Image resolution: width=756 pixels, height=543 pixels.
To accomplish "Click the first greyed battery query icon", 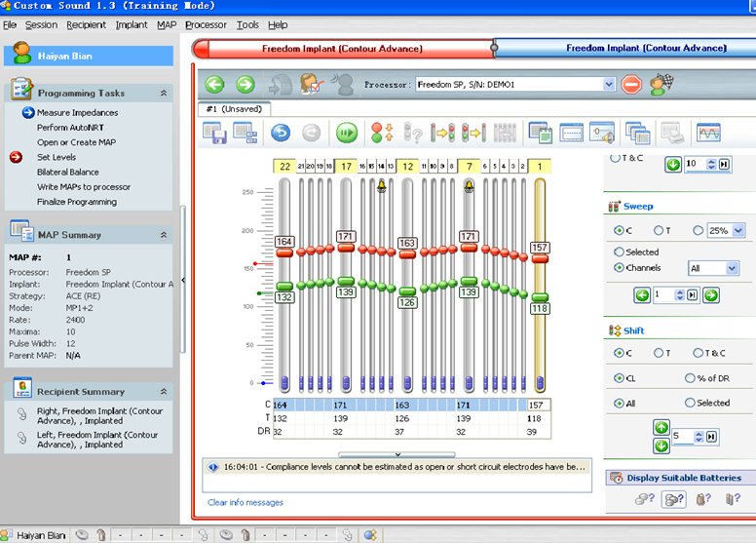I will coord(645,499).
